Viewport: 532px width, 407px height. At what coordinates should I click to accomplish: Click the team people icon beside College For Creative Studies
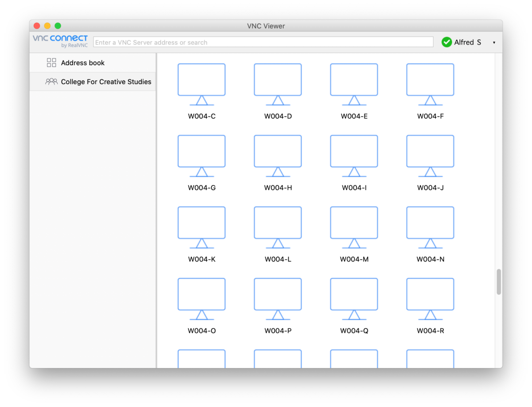51,82
